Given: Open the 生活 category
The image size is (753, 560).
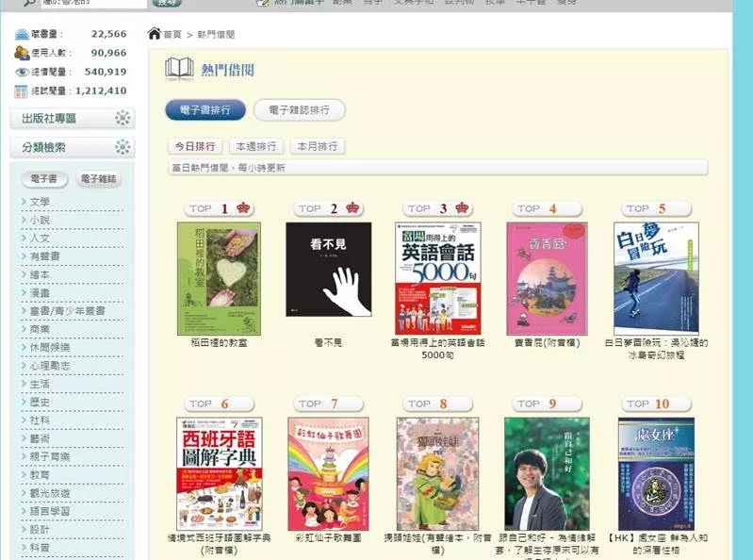Looking at the screenshot, I should point(40,384).
